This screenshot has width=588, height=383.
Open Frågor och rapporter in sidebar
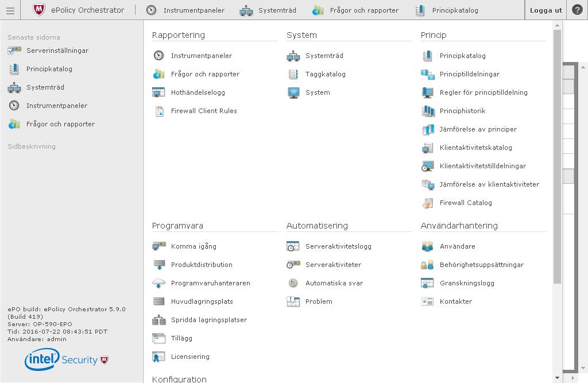[x=60, y=124]
